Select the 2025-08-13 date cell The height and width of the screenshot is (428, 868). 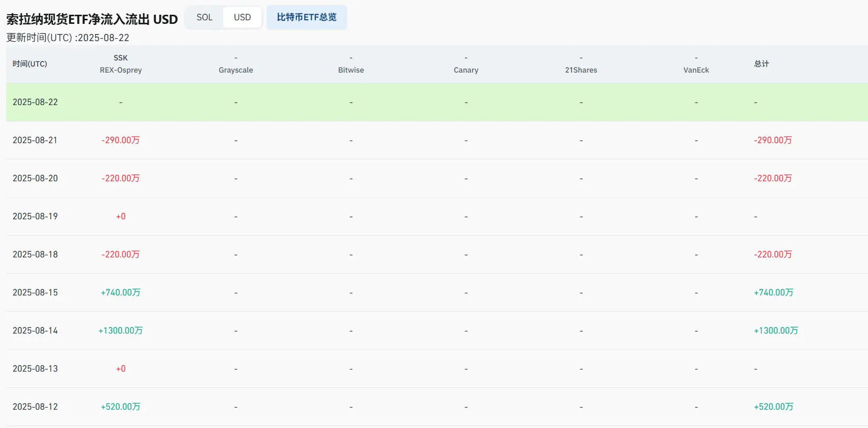[35, 369]
